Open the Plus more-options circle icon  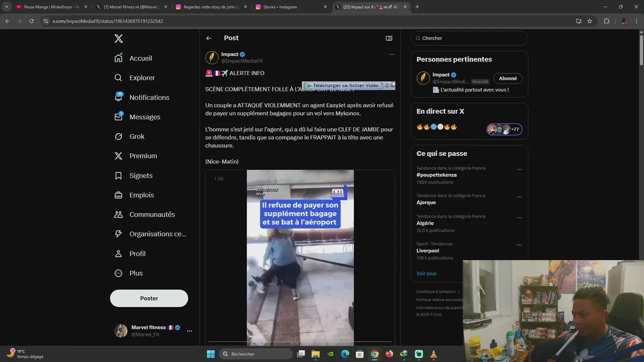pos(118,274)
